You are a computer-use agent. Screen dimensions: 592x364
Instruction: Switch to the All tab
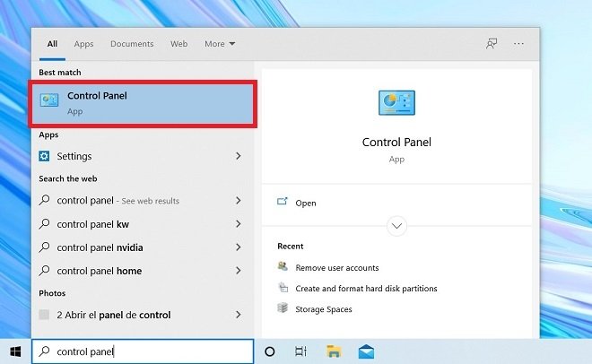(53, 44)
